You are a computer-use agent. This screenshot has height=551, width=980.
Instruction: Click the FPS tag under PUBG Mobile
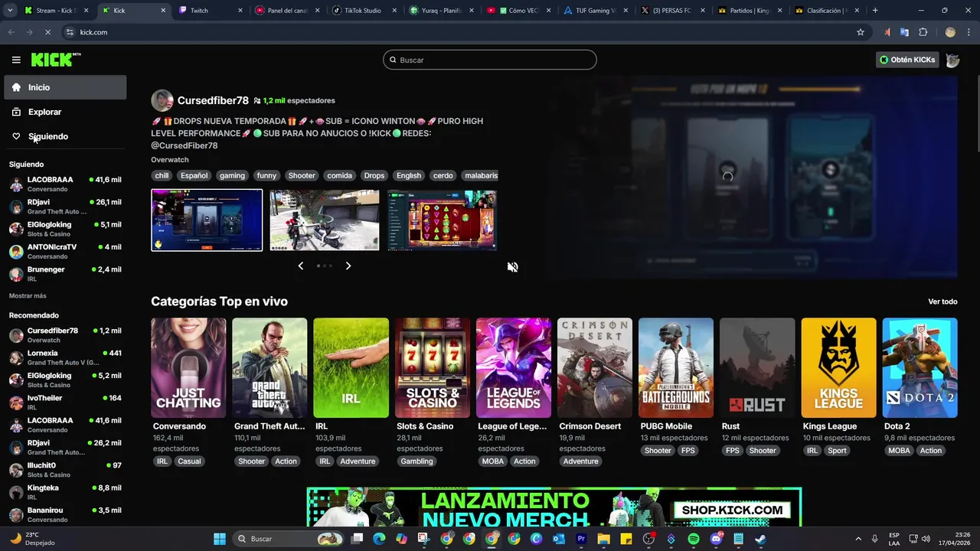pyautogui.click(x=688, y=451)
